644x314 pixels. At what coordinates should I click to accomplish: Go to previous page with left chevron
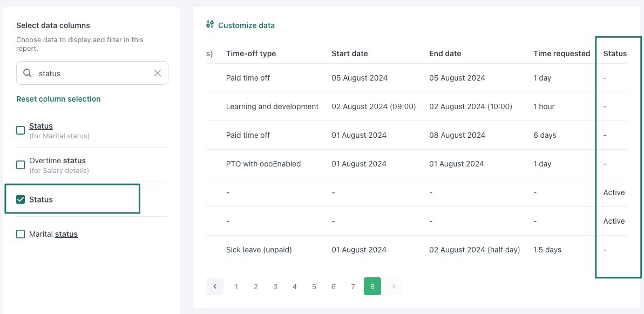pos(215,286)
